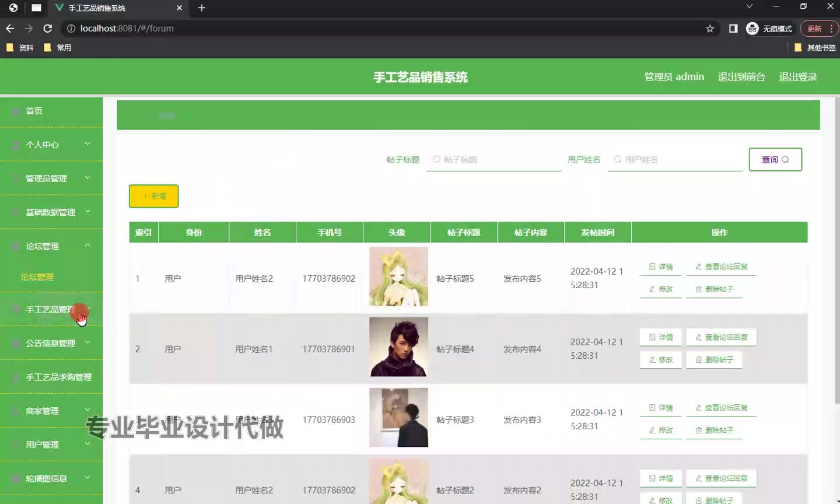Open 详情 for 帖子标题4 row
This screenshot has height=504, width=840.
coord(661,337)
